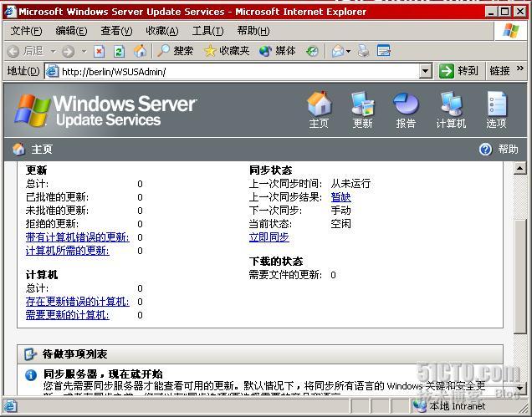Click the 转到 Go button
Screen dimensions: 532x417
[x=458, y=71]
